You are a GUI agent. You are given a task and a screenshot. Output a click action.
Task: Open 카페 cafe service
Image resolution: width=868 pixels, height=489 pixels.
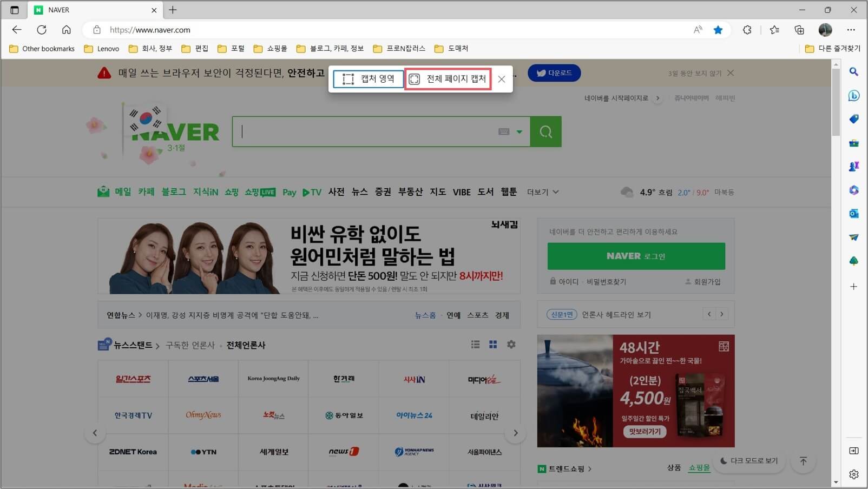point(146,192)
